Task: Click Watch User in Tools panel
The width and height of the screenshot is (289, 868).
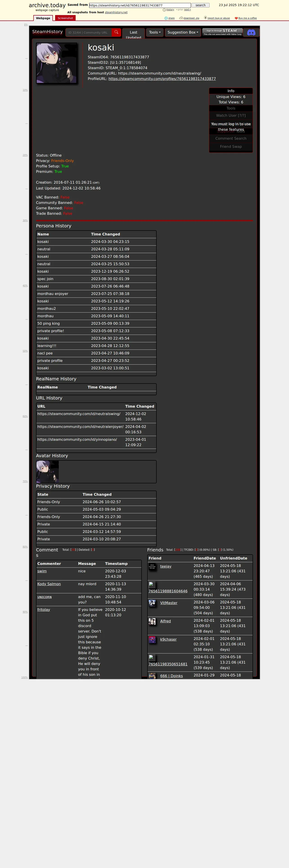Action: click(x=231, y=116)
